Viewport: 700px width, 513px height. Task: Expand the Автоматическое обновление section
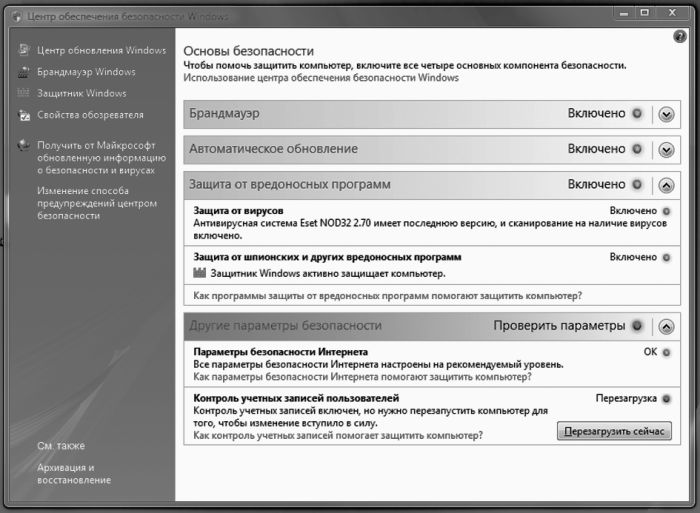[x=667, y=150]
